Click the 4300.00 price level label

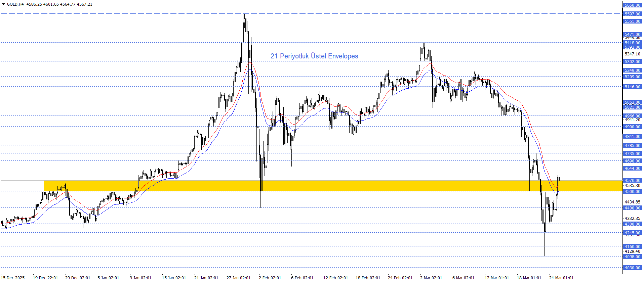[x=632, y=224]
